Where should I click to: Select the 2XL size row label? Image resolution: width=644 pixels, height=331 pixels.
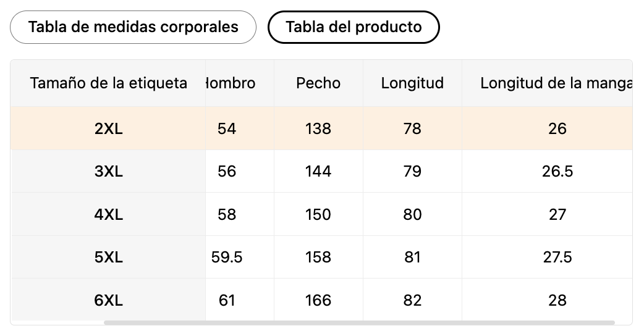pyautogui.click(x=108, y=128)
